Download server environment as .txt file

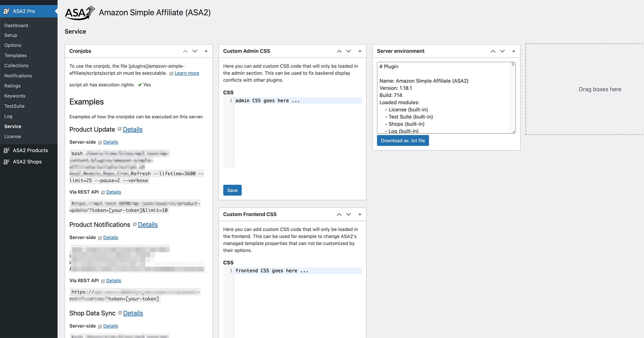(403, 141)
